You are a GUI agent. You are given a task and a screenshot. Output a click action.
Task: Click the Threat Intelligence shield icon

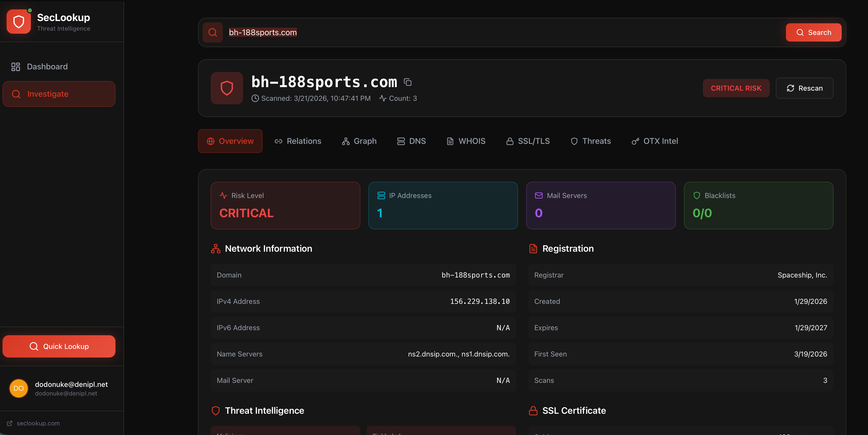[216, 410]
